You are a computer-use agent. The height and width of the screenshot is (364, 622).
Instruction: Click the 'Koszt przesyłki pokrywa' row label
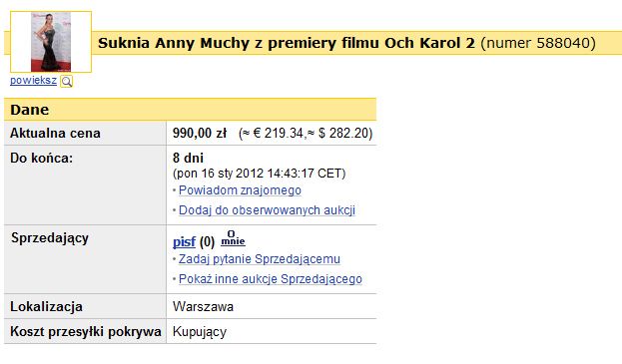(x=86, y=331)
